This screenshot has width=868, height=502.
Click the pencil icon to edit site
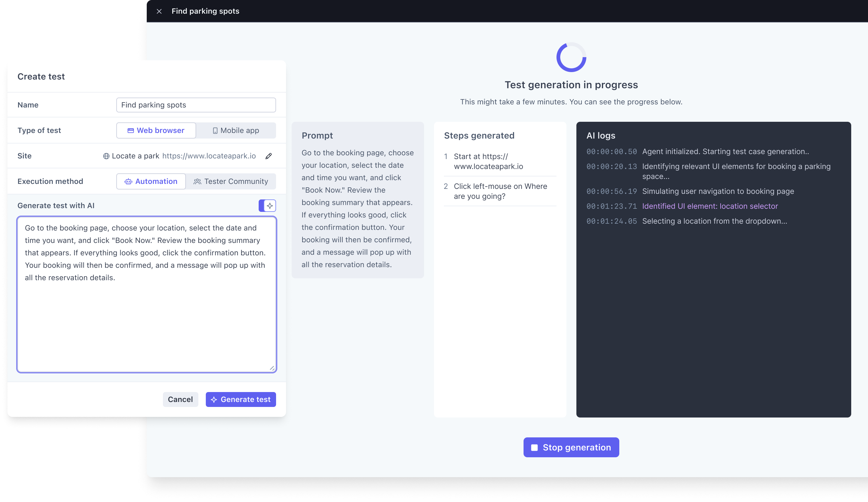(269, 156)
